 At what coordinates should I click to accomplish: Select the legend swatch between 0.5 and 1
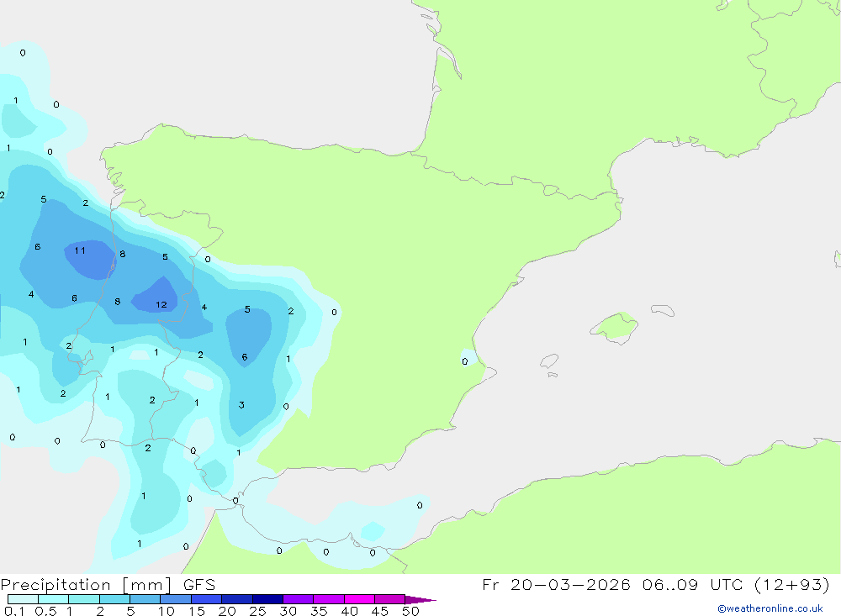click(x=53, y=599)
